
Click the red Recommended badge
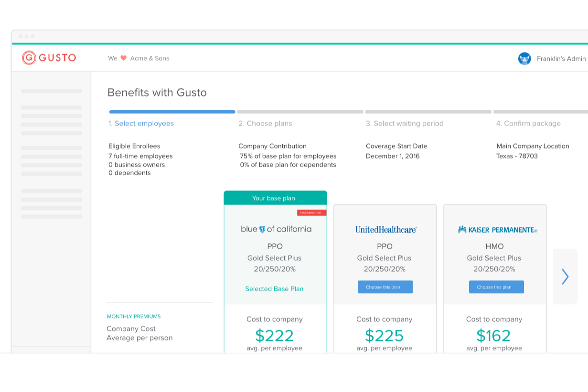pyautogui.click(x=311, y=213)
